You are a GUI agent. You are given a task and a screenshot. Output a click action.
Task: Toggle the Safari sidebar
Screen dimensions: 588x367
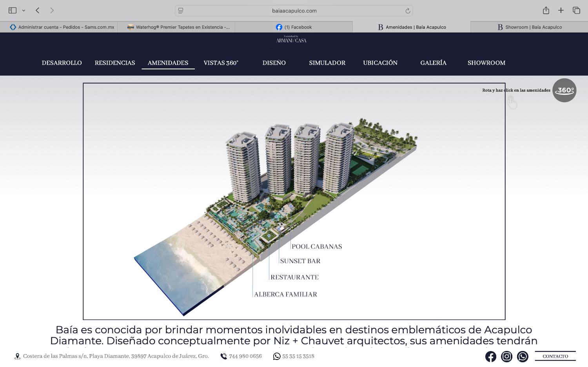tap(13, 11)
